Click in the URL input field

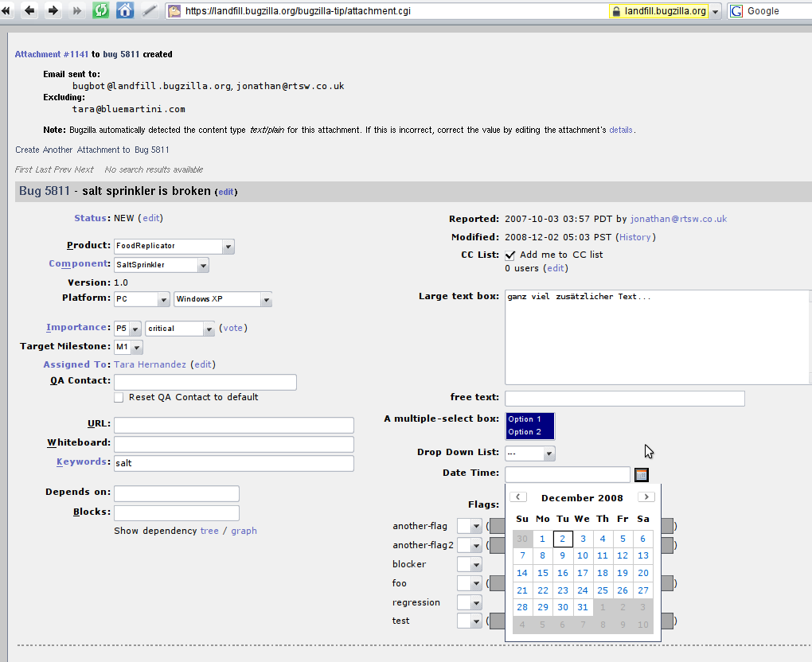(233, 426)
